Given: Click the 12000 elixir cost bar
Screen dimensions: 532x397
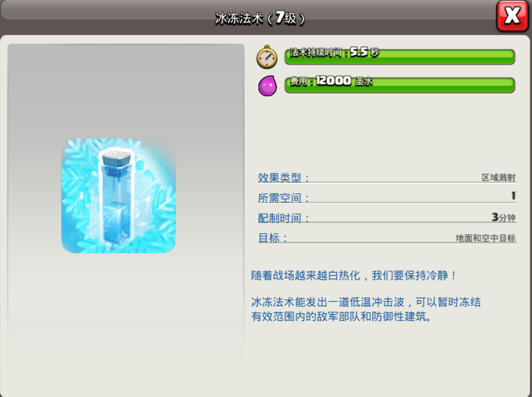Looking at the screenshot, I should tap(399, 85).
